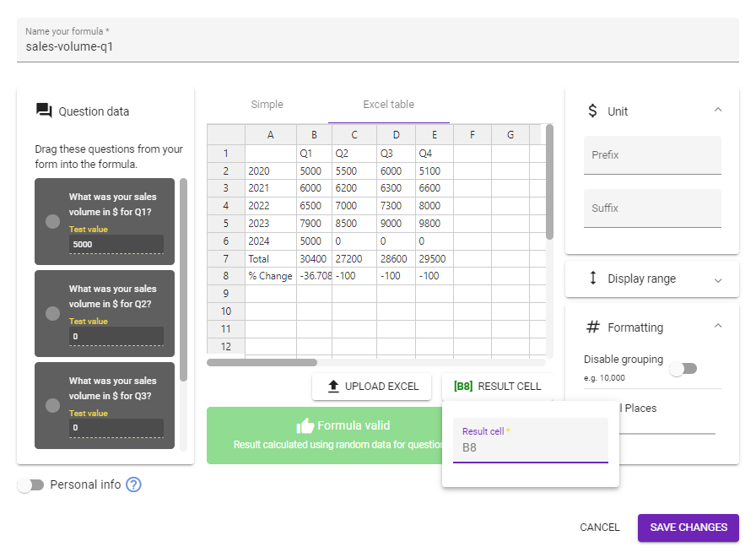Enable the Disable grouping switch
756x552 pixels.
pos(683,369)
